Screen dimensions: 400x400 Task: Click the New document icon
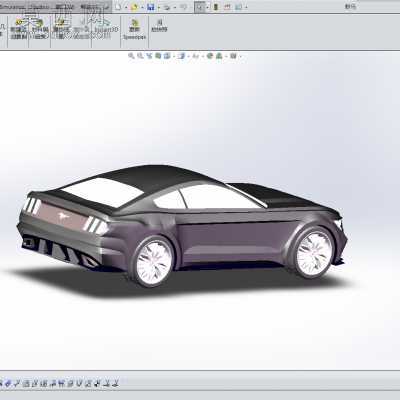pos(118,7)
